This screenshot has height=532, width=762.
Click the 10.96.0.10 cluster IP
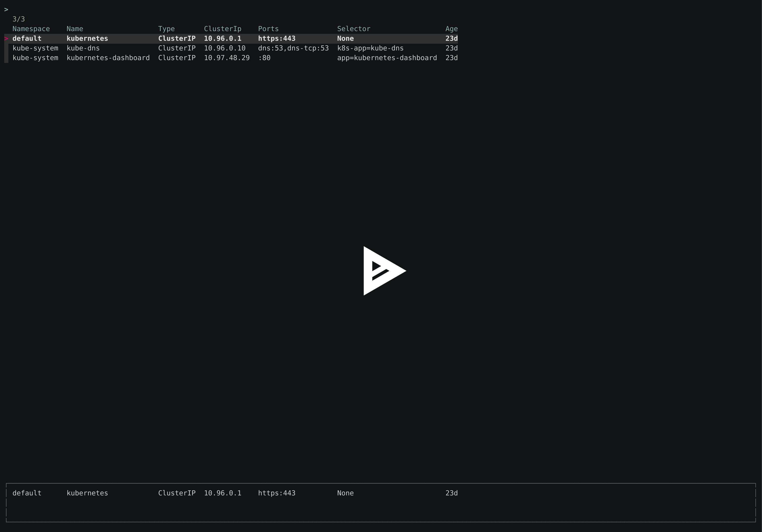click(225, 48)
